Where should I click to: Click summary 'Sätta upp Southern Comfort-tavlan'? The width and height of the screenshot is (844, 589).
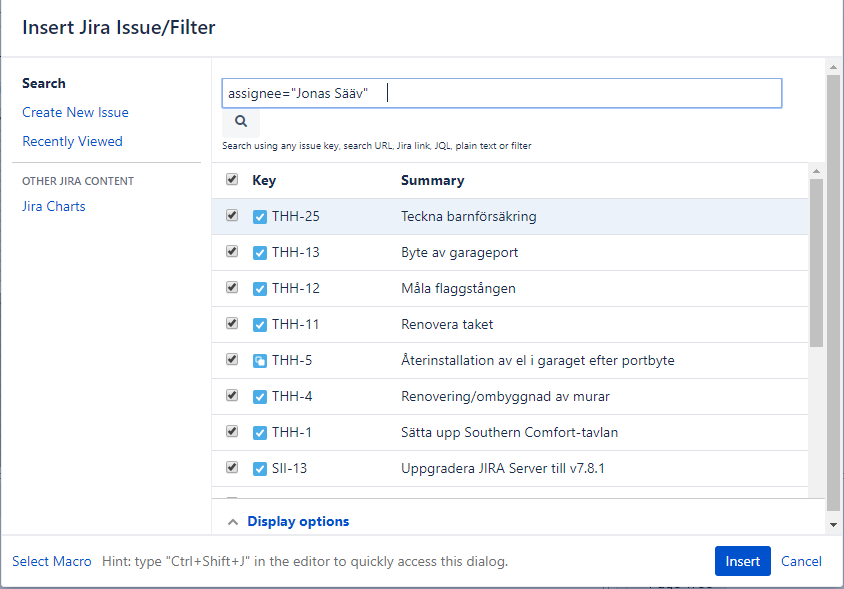pos(509,432)
